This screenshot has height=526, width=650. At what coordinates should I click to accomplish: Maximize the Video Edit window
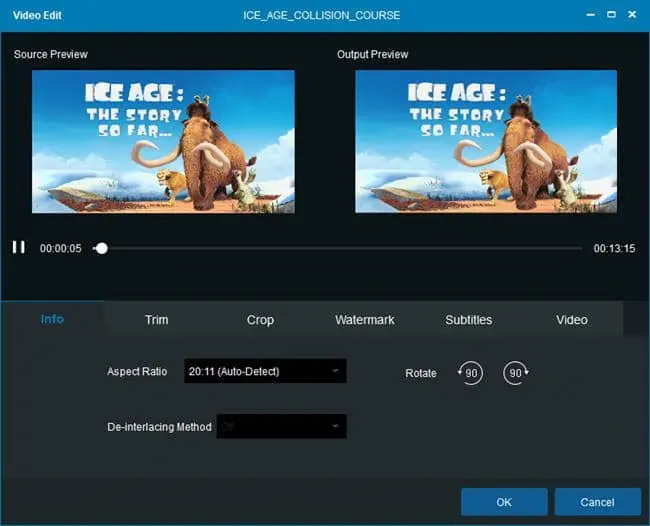point(611,16)
